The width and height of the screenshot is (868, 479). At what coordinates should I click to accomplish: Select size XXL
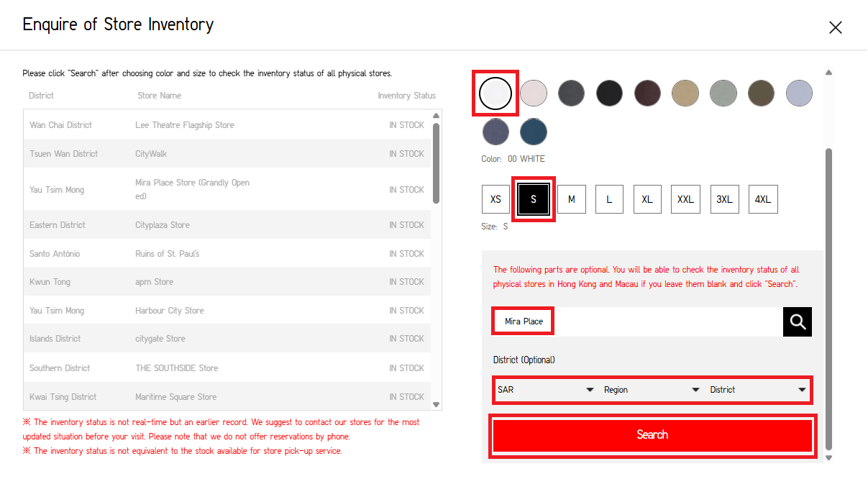click(685, 199)
